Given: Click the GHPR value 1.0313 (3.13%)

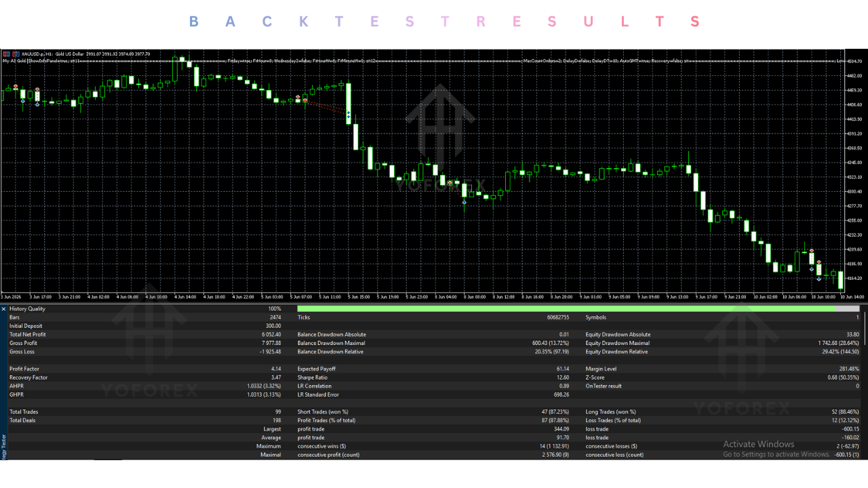Looking at the screenshot, I should pyautogui.click(x=265, y=395).
